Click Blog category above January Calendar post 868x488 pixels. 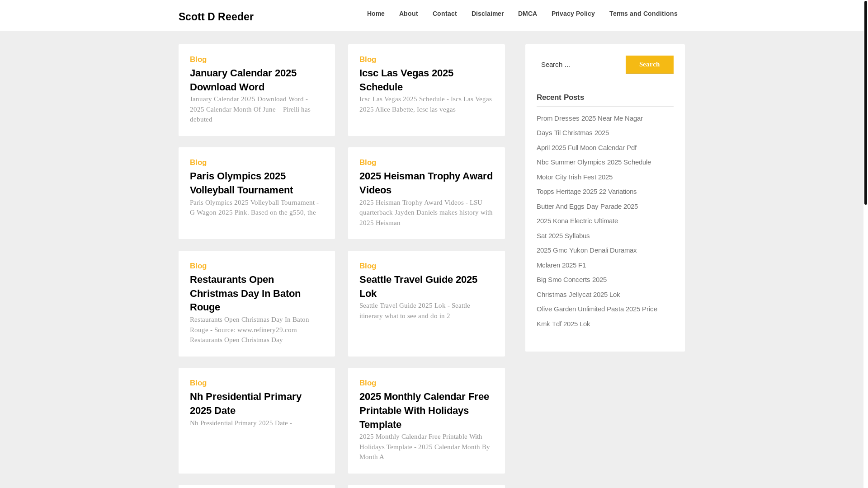click(x=198, y=60)
